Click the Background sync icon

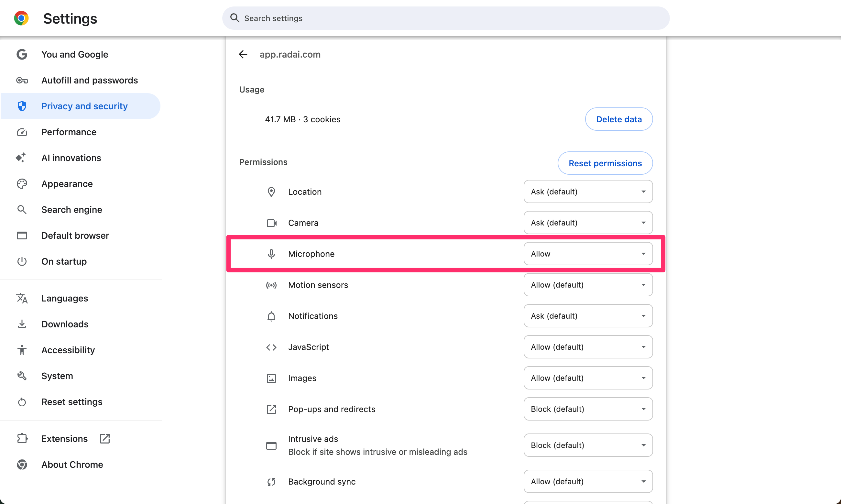coord(271,482)
